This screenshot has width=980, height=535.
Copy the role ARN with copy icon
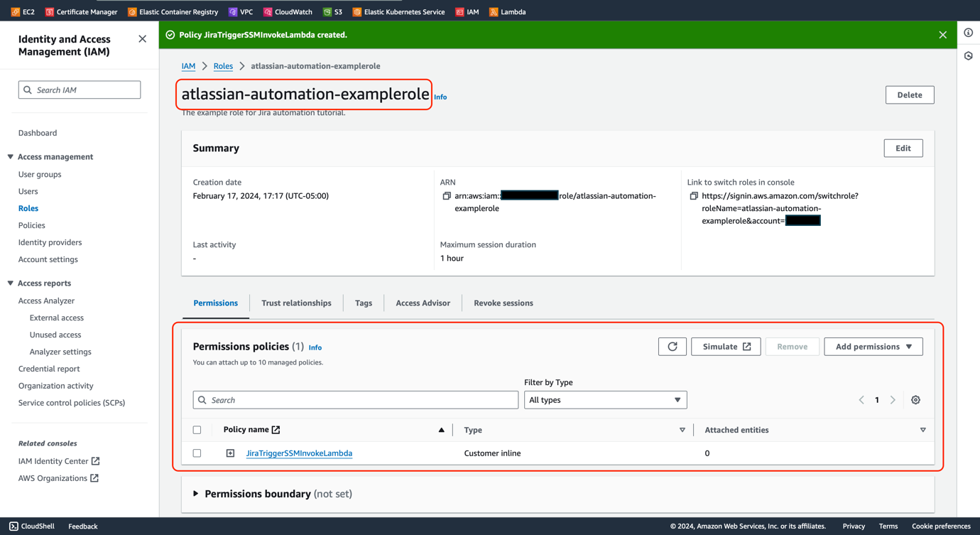point(447,196)
